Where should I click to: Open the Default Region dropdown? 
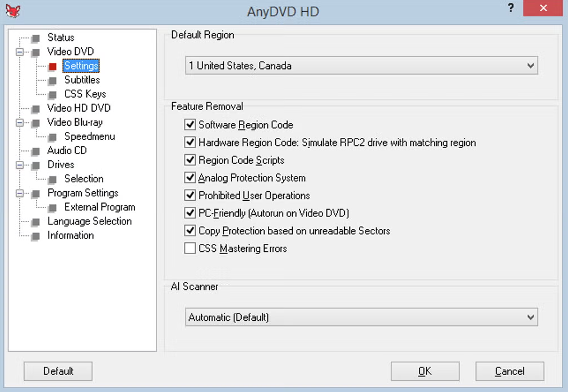(530, 66)
